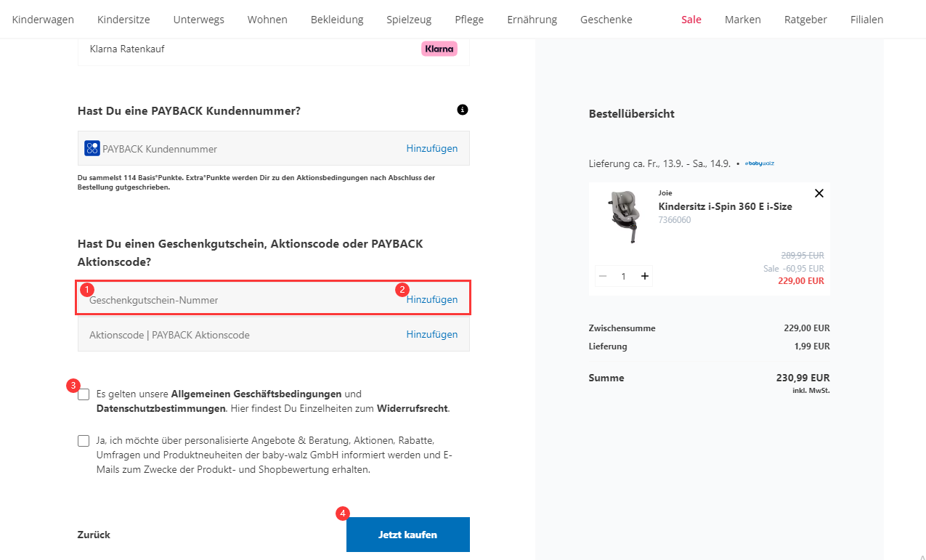
Task: Click the PAYBACK logo icon
Action: pos(92,148)
